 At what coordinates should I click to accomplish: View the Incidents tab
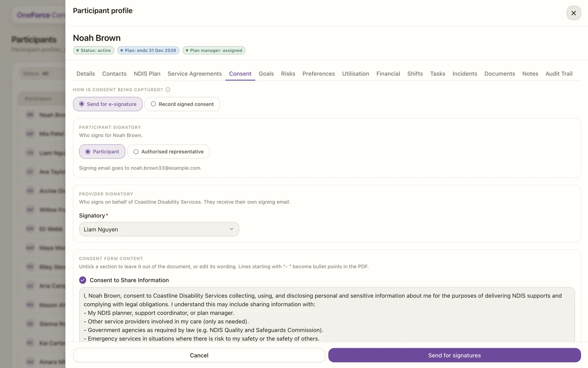coord(465,74)
